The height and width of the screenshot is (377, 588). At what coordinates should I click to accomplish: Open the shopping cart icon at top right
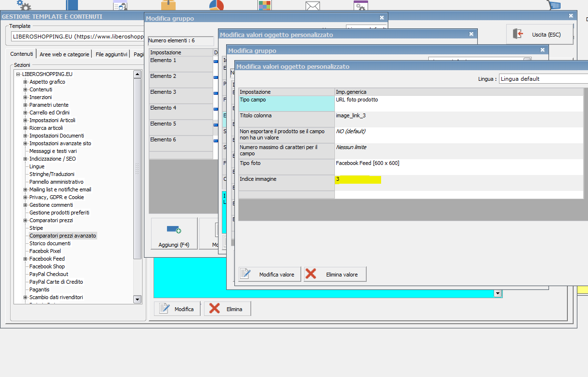click(553, 5)
